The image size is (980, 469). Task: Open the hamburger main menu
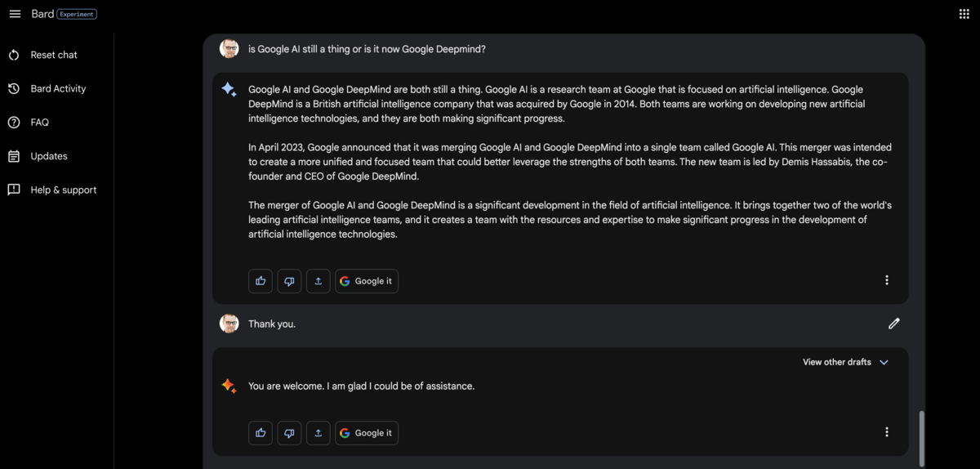pyautogui.click(x=15, y=14)
